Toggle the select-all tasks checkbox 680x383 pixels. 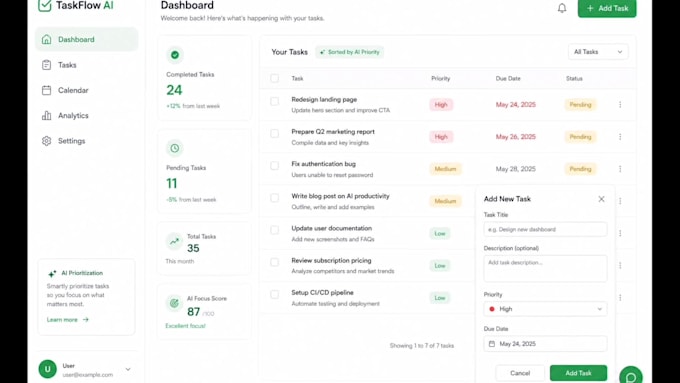coord(275,79)
